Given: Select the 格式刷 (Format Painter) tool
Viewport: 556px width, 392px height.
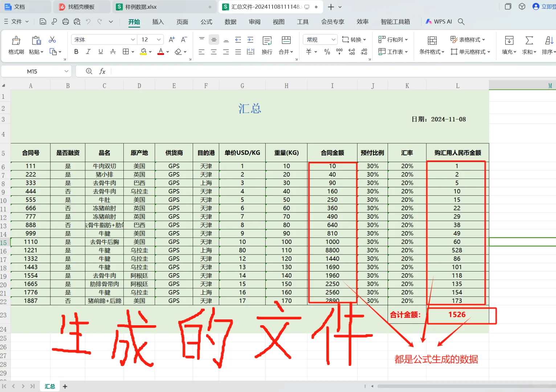Looking at the screenshot, I should (x=16, y=44).
